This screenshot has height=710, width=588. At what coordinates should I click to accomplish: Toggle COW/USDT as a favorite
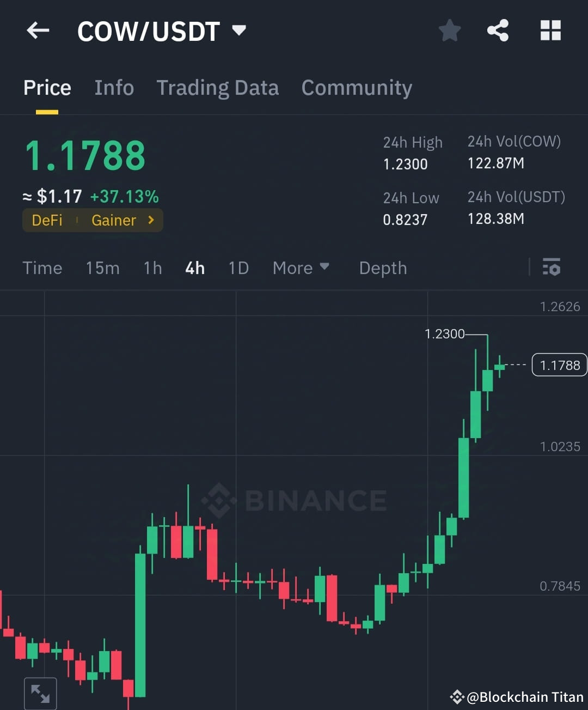(x=450, y=31)
